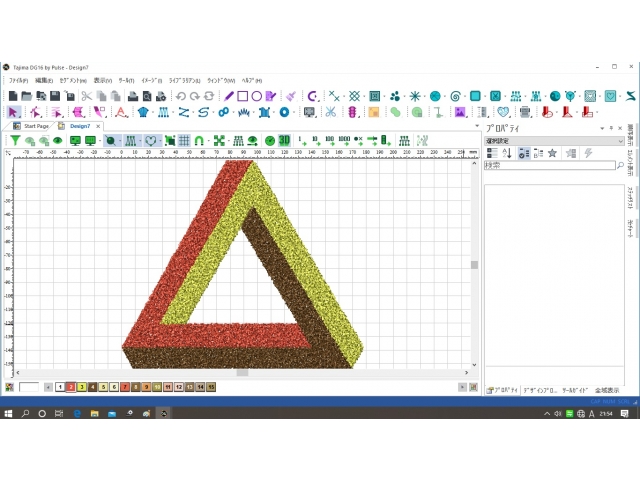Toggle the 3D stitch view button
Image resolution: width=640 pixels, height=480 pixels.
pos(284,141)
